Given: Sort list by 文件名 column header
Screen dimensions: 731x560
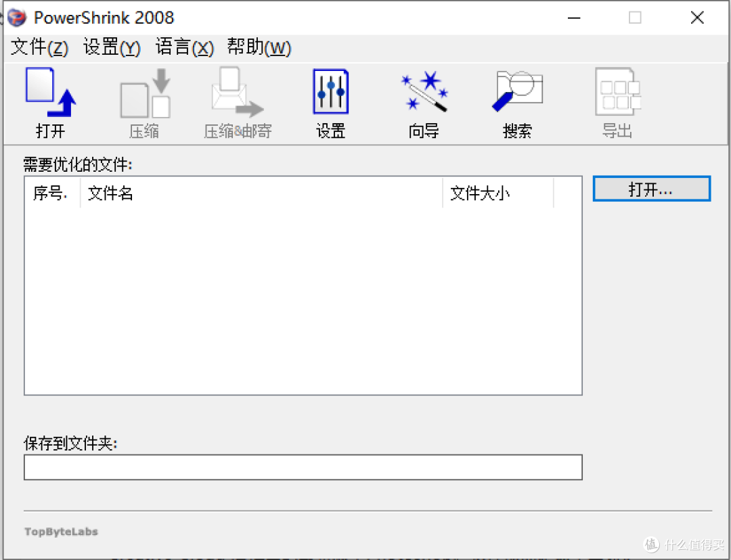Looking at the screenshot, I should tap(261, 192).
